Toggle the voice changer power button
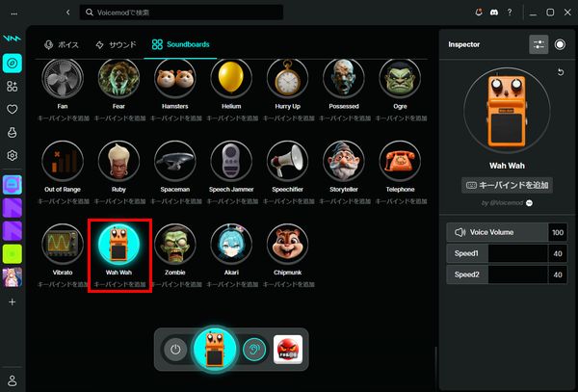Screen dimensions: 578x392 tap(175, 350)
